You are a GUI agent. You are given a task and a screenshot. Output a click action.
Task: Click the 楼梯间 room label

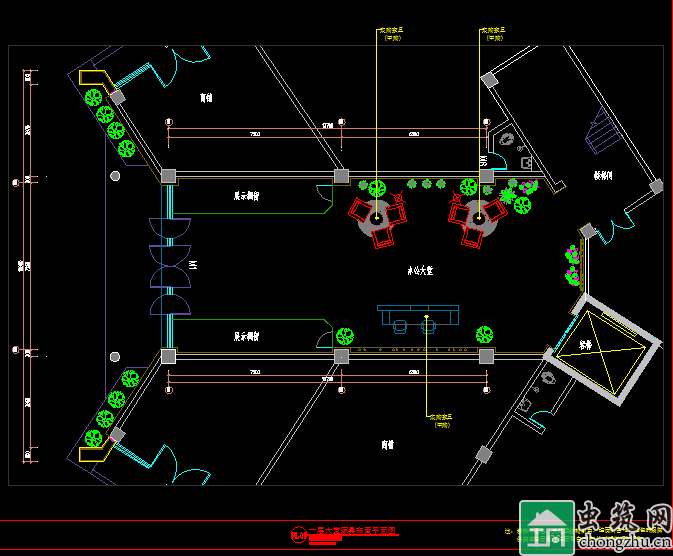coord(603,175)
